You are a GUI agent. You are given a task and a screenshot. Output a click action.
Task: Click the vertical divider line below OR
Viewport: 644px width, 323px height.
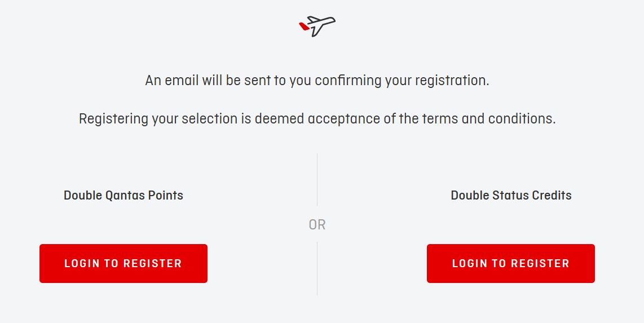click(317, 268)
